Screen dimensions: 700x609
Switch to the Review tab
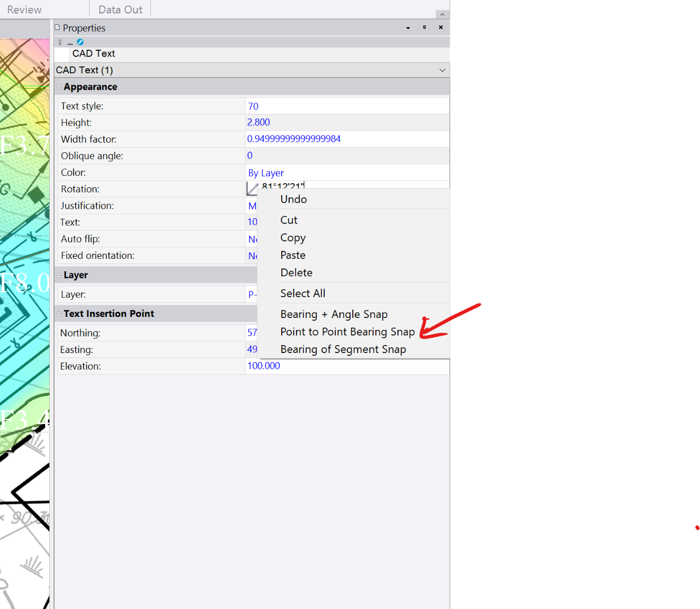pyautogui.click(x=24, y=9)
